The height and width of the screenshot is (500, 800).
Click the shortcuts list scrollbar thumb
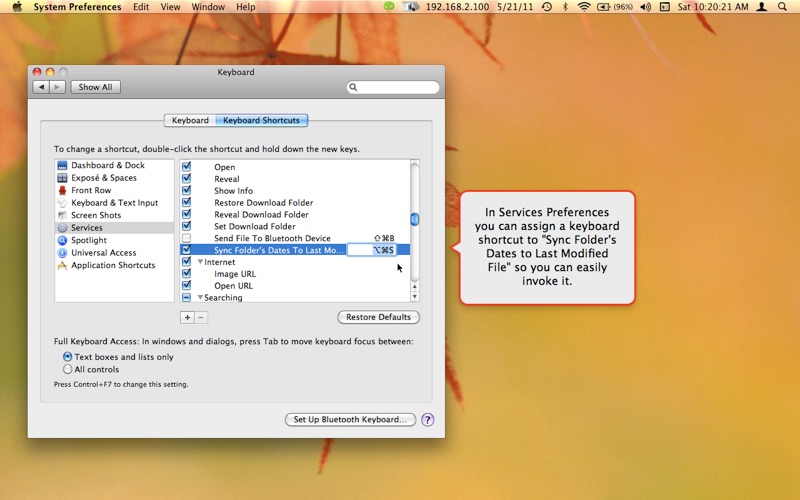(x=415, y=219)
